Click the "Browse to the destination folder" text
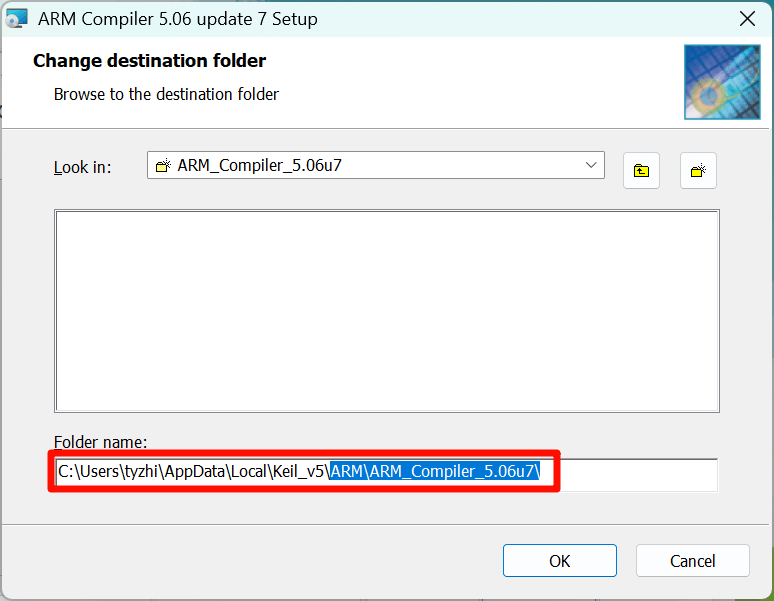Screen dimensions: 774x601 (x=166, y=94)
